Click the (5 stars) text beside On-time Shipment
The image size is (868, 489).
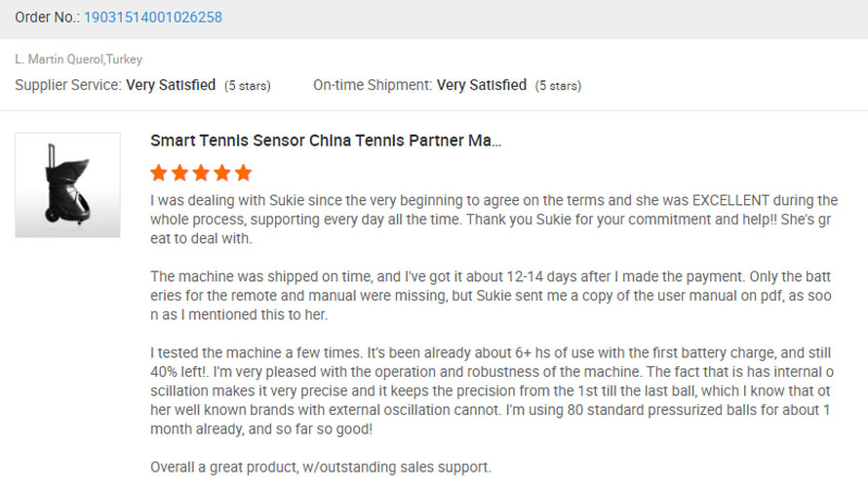click(558, 86)
